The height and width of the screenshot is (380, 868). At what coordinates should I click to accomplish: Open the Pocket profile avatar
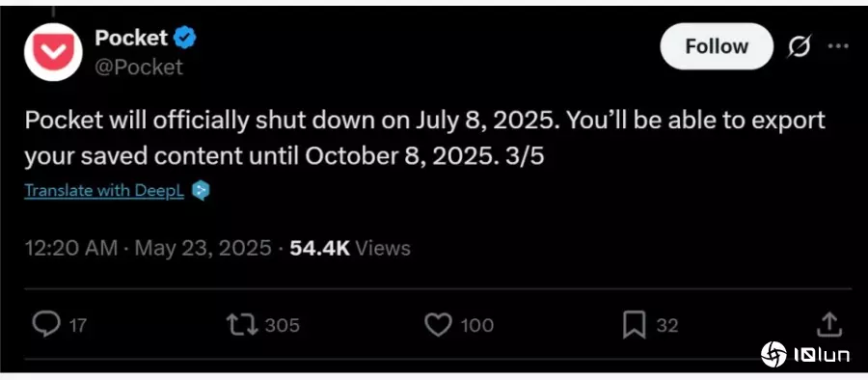coord(53,52)
